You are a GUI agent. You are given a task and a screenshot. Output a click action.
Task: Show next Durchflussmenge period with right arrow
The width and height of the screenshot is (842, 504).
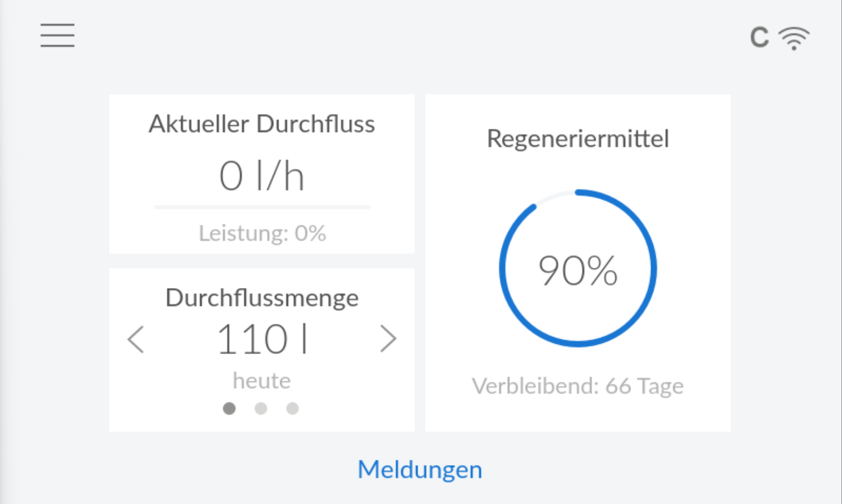(388, 339)
